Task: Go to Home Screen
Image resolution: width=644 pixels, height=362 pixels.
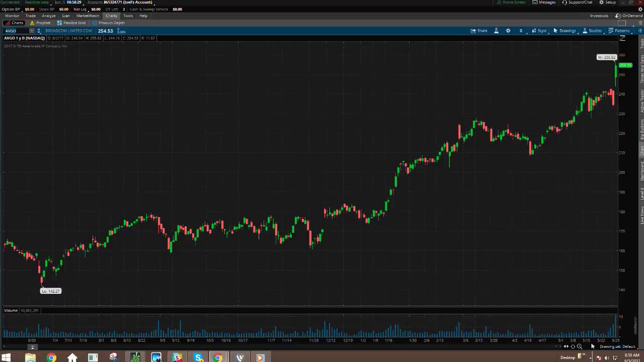Action: click(511, 2)
